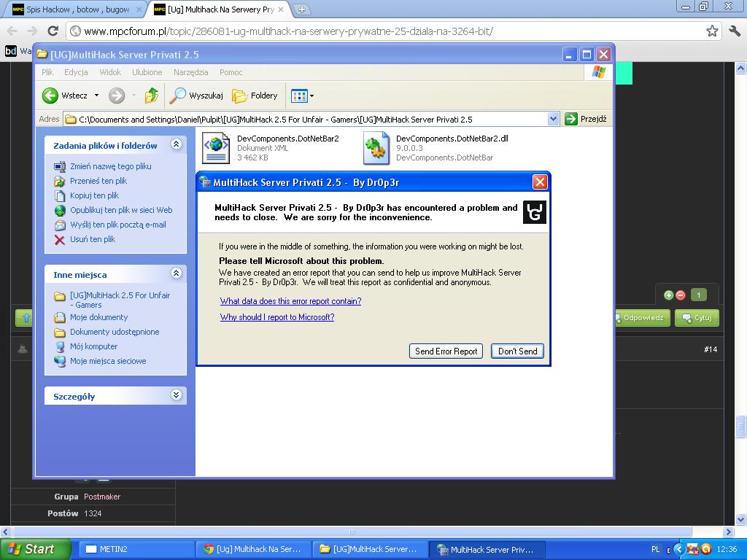
Task: Toggle the Foldery pane button
Action: coord(255,96)
